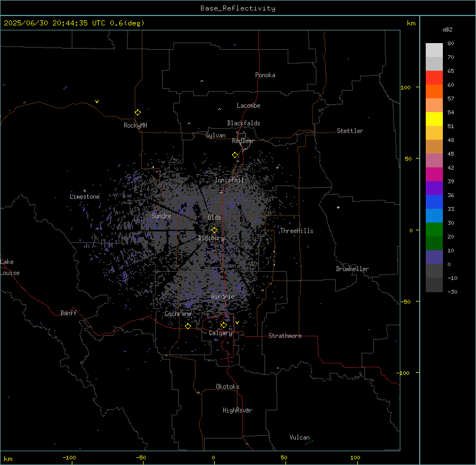
Task: Click the ThreeHills town label
Action: tap(297, 231)
